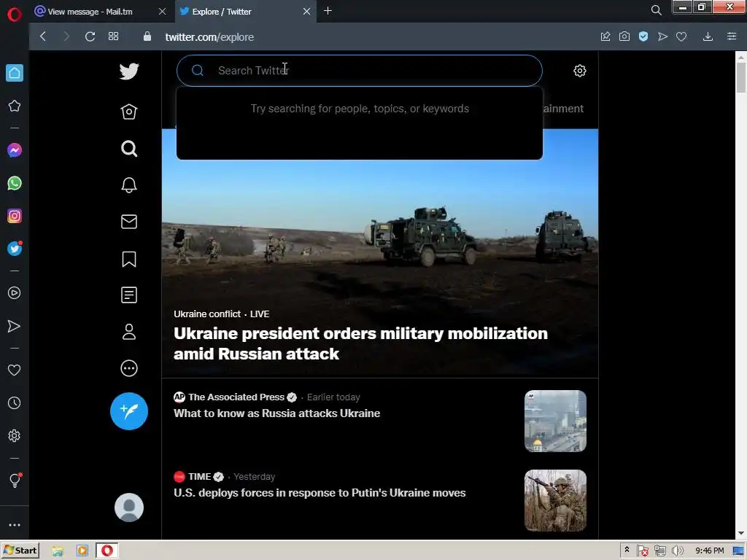Send page to My Flow
Image resolution: width=747 pixels, height=560 pixels.
(x=662, y=36)
